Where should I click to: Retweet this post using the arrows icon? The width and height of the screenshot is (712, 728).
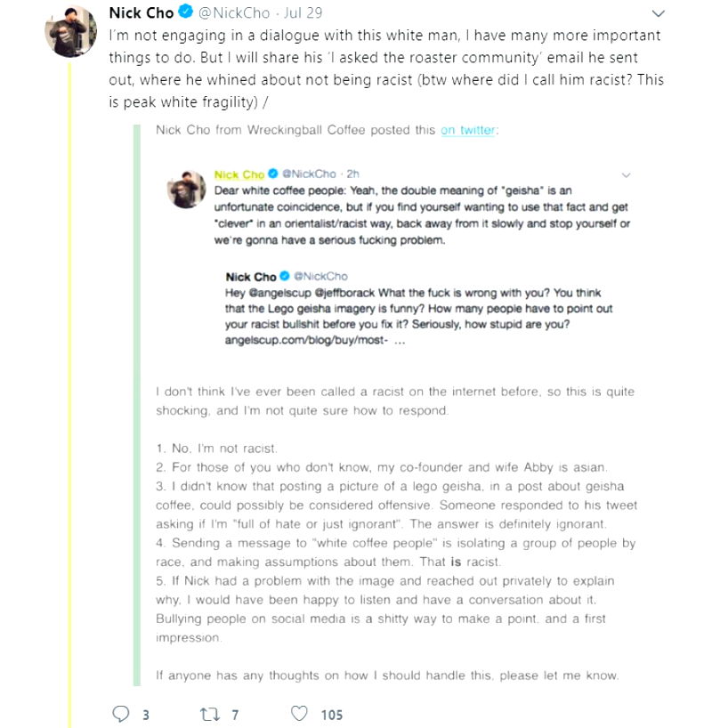[207, 714]
